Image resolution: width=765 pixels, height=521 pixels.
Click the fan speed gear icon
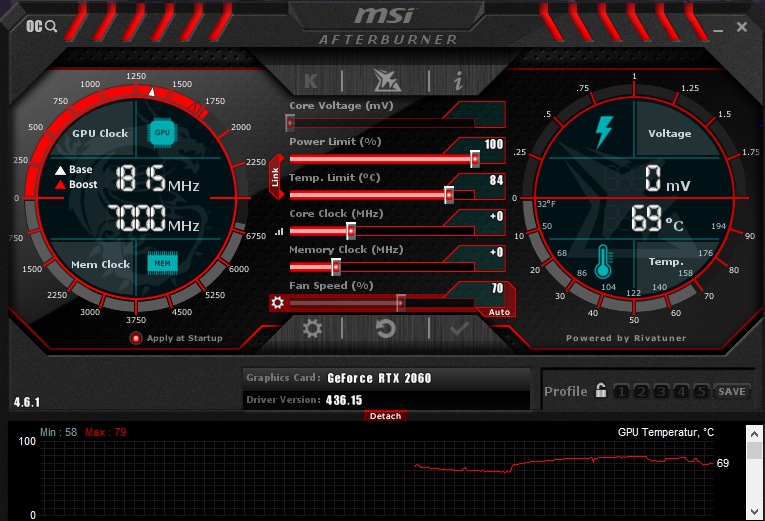coord(278,302)
